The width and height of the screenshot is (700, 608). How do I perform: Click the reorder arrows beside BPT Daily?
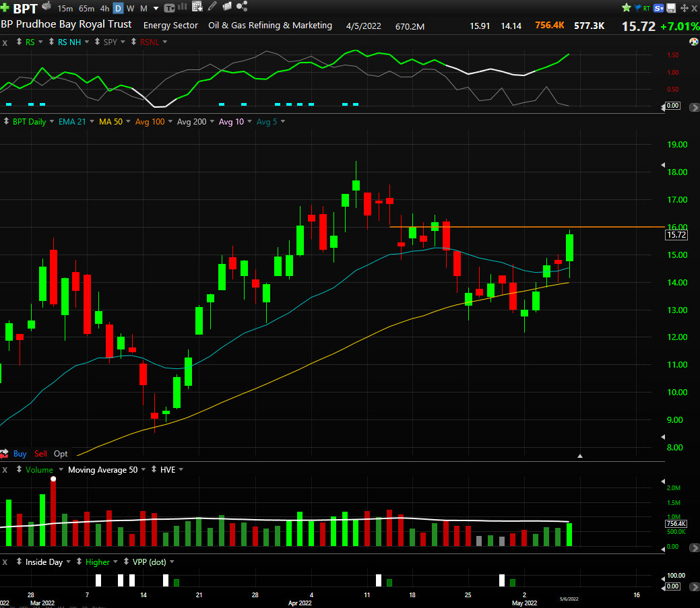coord(6,121)
